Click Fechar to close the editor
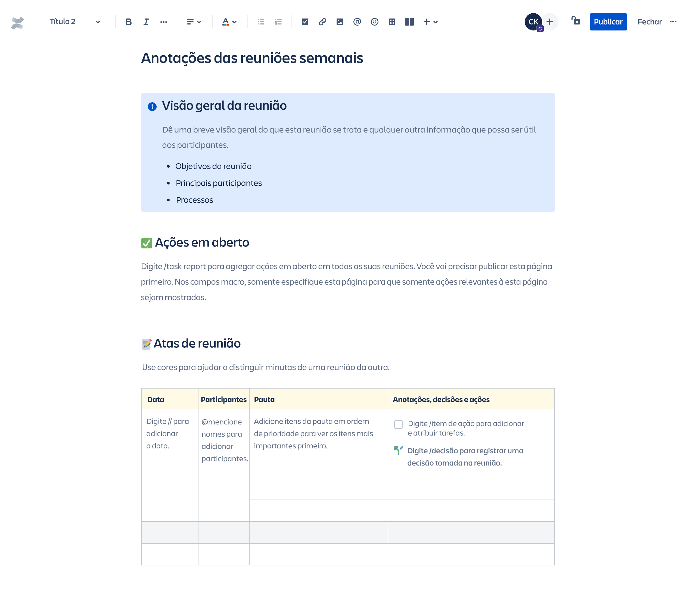 [x=649, y=22]
